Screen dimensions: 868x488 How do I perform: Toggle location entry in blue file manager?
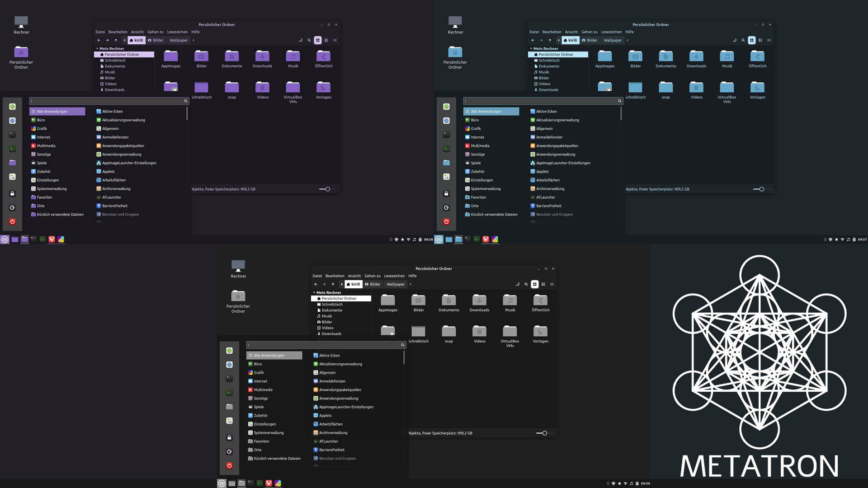pyautogui.click(x=735, y=40)
